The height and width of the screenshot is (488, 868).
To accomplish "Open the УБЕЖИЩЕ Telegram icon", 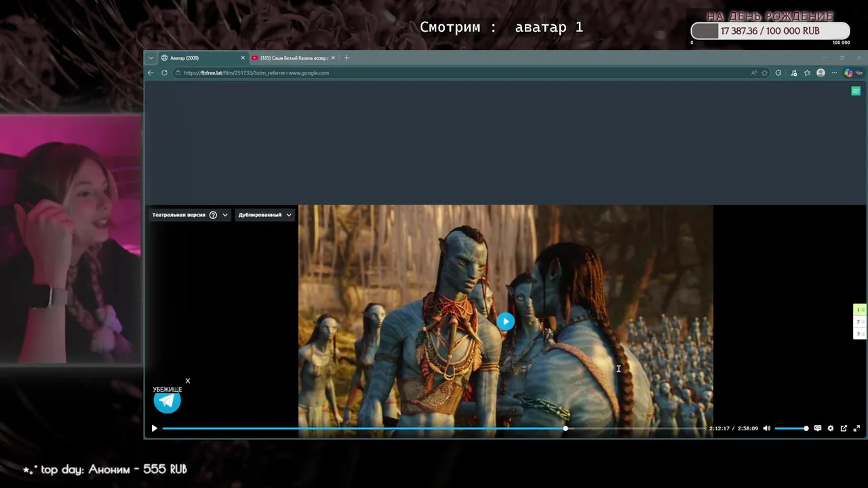I will tap(167, 401).
